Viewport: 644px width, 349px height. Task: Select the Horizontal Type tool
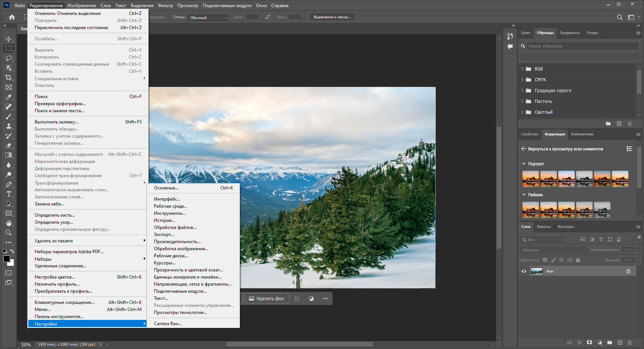point(9,194)
